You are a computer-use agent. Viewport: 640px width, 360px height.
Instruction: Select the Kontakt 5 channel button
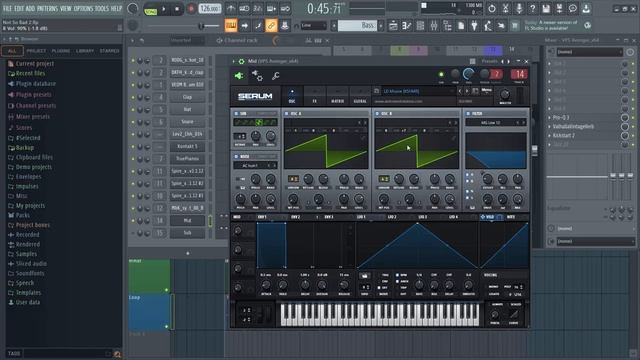point(187,146)
